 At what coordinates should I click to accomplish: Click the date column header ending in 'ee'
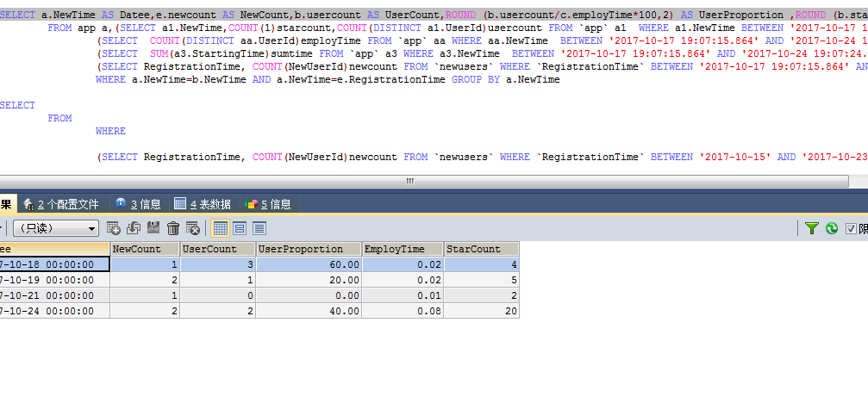54,249
